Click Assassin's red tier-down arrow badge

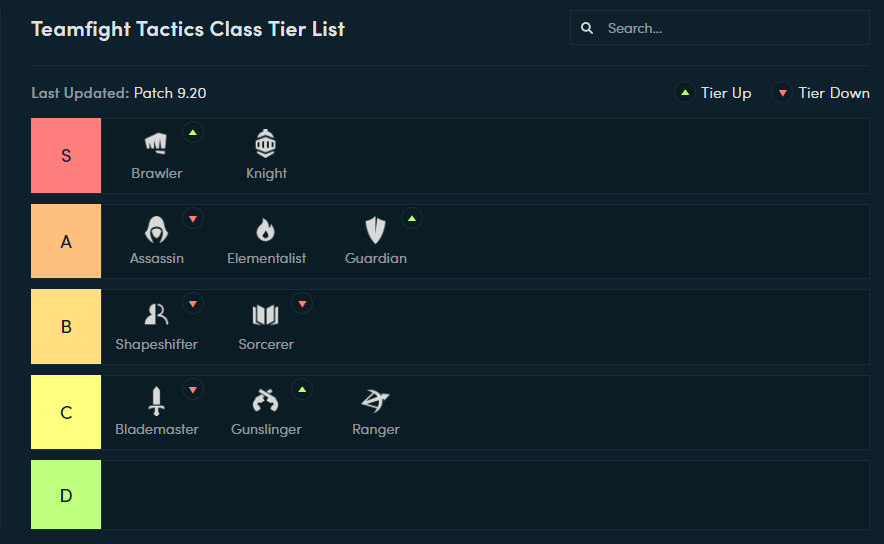[x=193, y=219]
